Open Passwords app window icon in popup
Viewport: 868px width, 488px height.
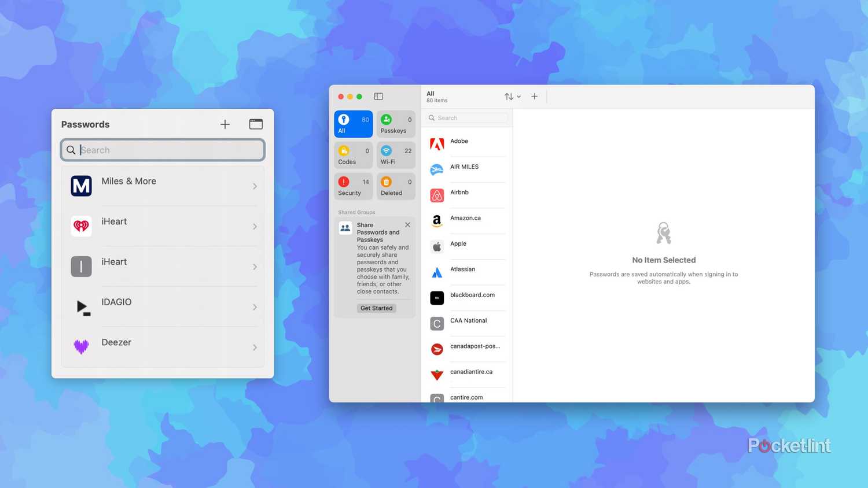[256, 124]
